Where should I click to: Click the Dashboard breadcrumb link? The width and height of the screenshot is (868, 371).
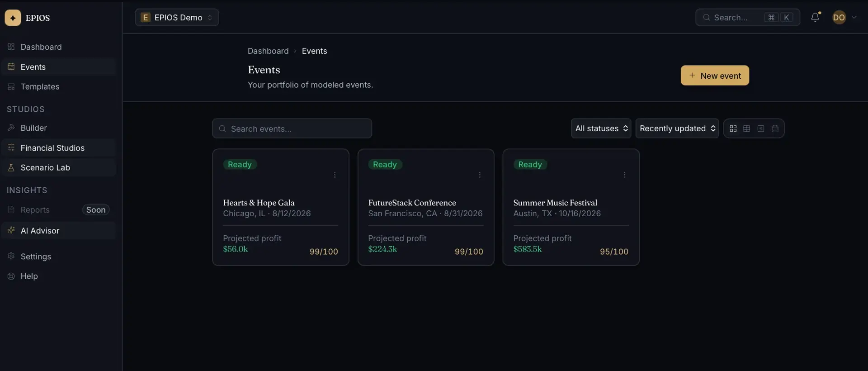268,51
